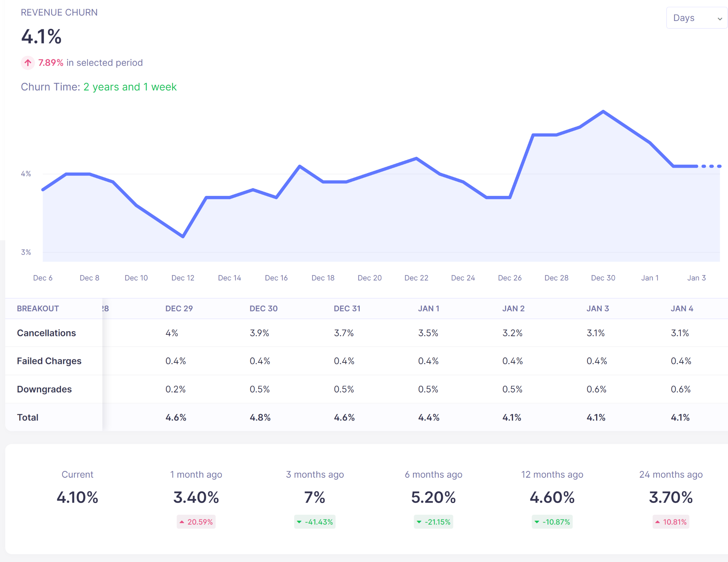Select the Cancellations breakout row label
The image size is (728, 562).
(x=47, y=333)
